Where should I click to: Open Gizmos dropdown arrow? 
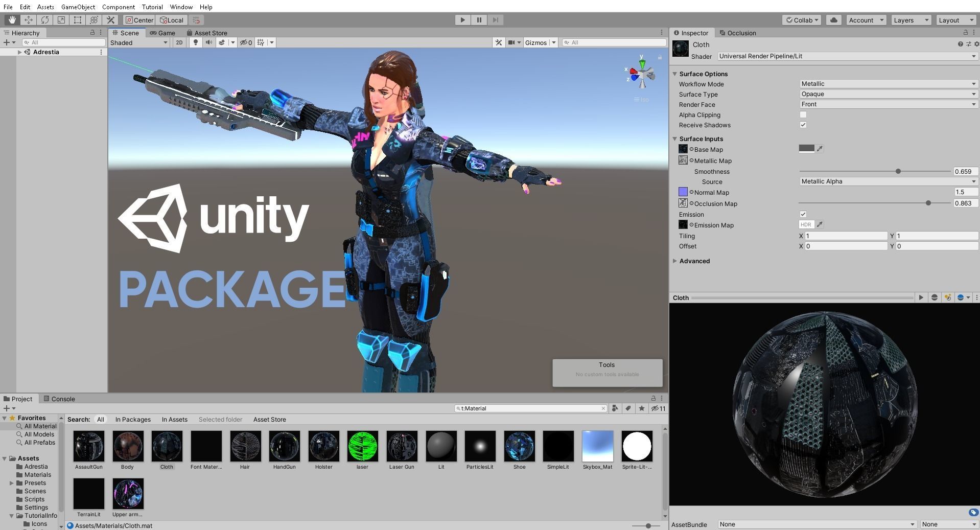coord(554,42)
